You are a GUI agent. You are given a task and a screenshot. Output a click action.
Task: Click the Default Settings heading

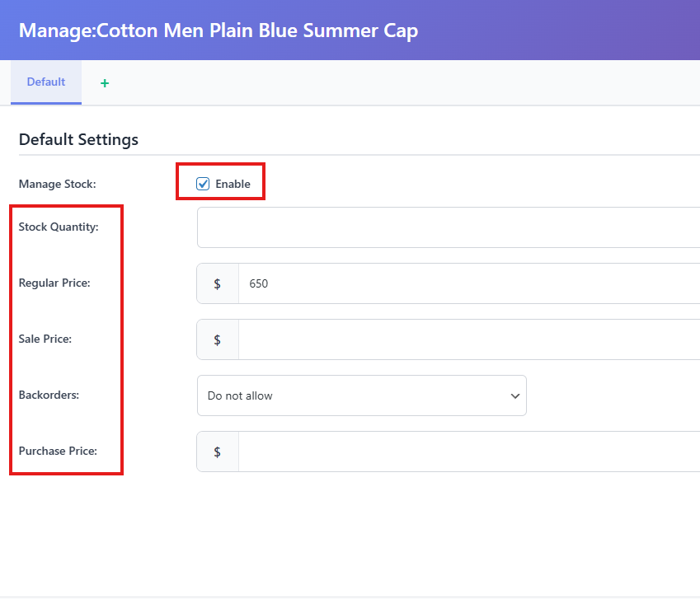(x=78, y=139)
